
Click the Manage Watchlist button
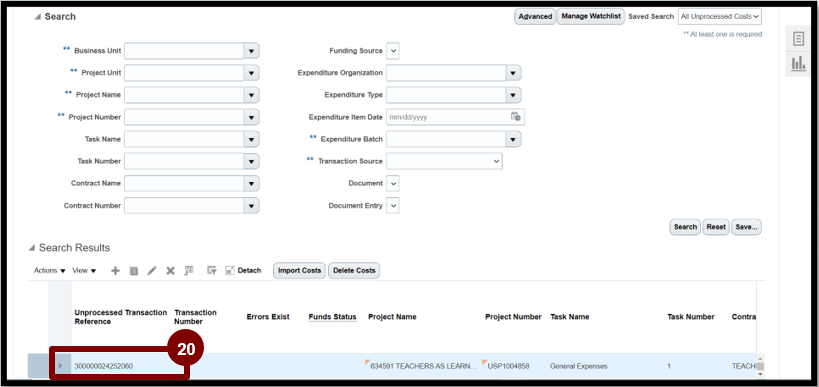pyautogui.click(x=591, y=17)
